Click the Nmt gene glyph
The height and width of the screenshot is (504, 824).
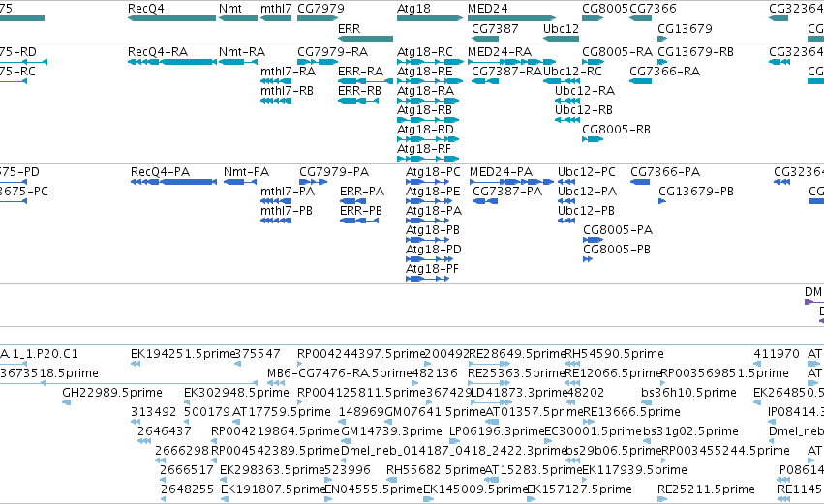pos(238,18)
